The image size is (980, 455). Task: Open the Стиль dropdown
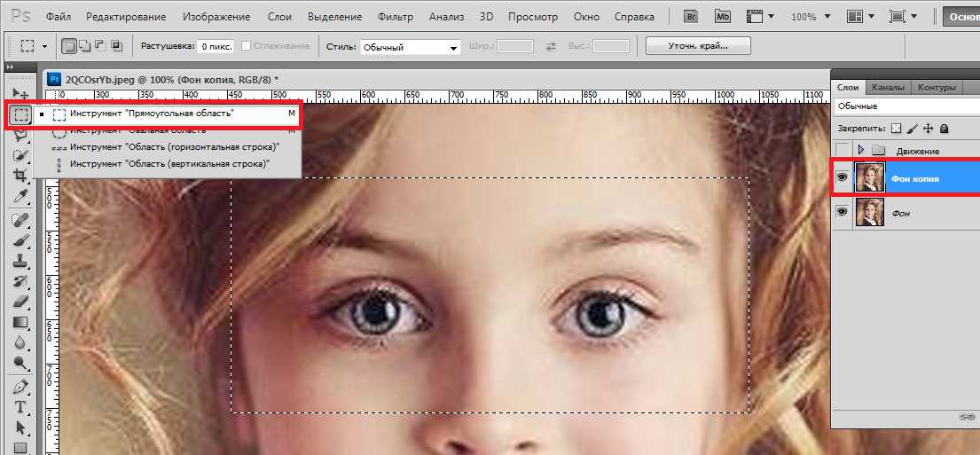coord(410,47)
